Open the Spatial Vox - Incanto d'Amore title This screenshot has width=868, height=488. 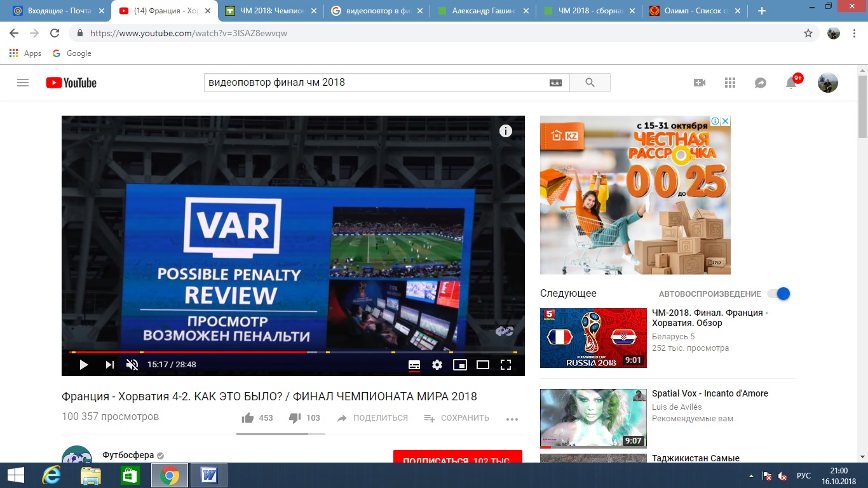[710, 393]
